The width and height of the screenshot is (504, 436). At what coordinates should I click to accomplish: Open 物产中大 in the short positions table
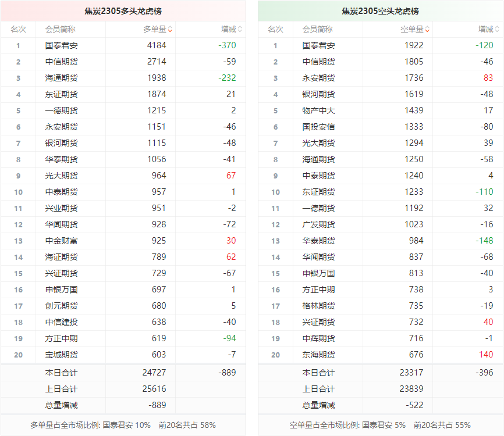pyautogui.click(x=318, y=110)
